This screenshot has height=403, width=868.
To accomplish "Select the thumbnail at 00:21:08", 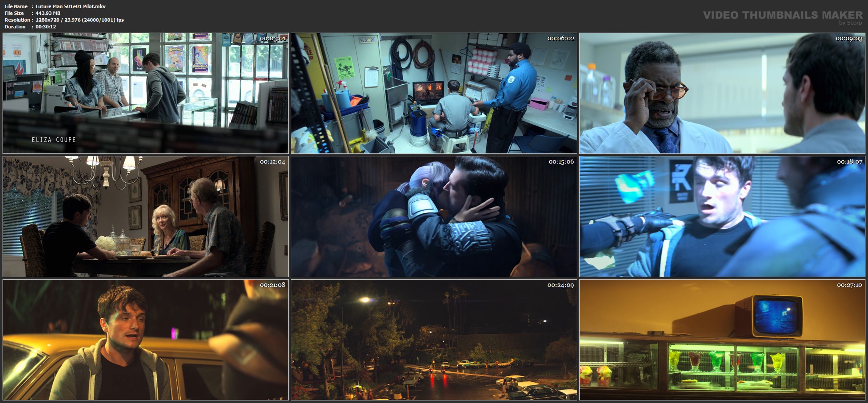I will click(145, 340).
